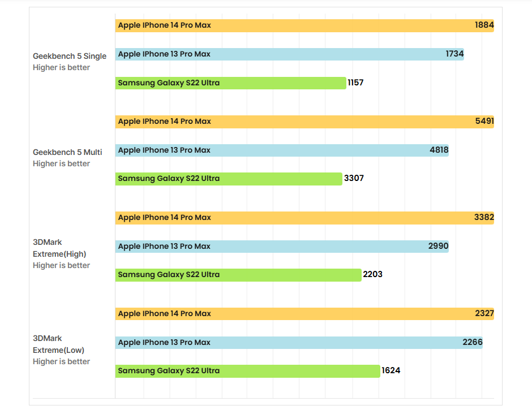Screen dimensions: 532x410
Task: Select the "3DMark Extreme(High)" category label
Action: pos(59,248)
